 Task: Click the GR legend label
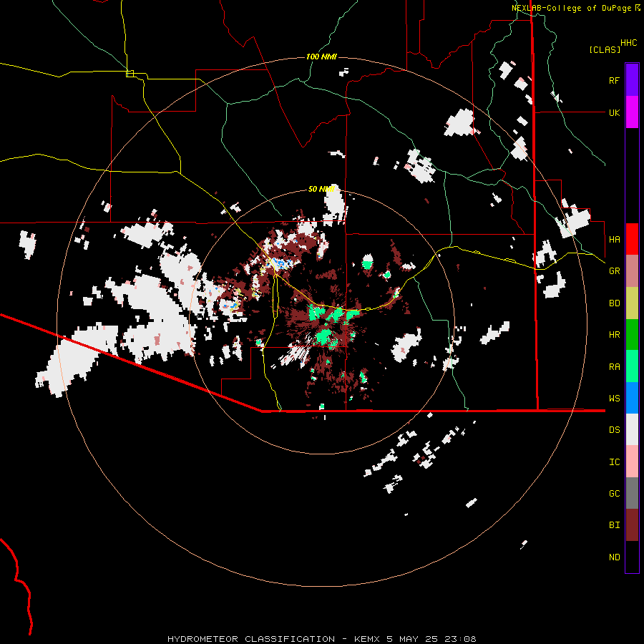614,271
